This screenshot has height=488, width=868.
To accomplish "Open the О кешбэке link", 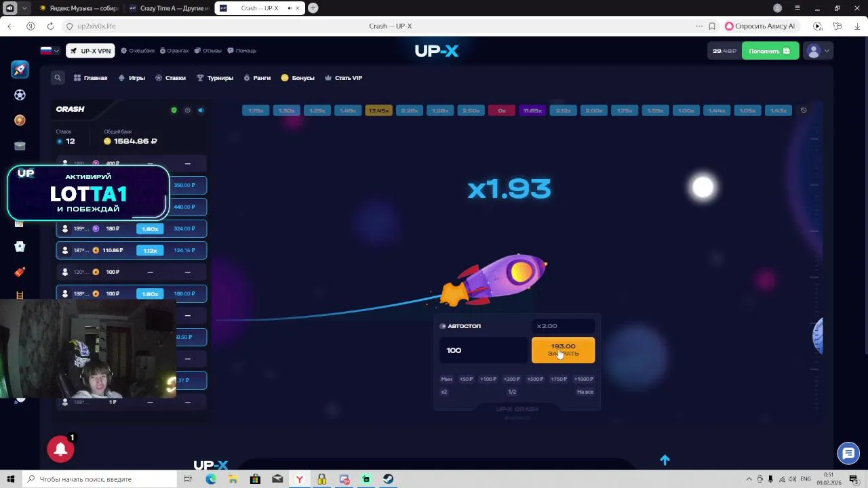I will 138,51.
